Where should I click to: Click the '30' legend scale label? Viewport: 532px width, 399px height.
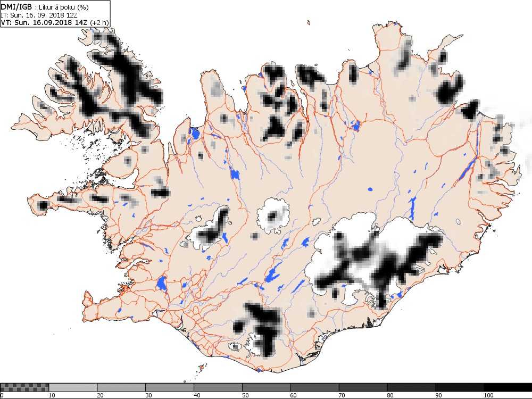pos(148,395)
